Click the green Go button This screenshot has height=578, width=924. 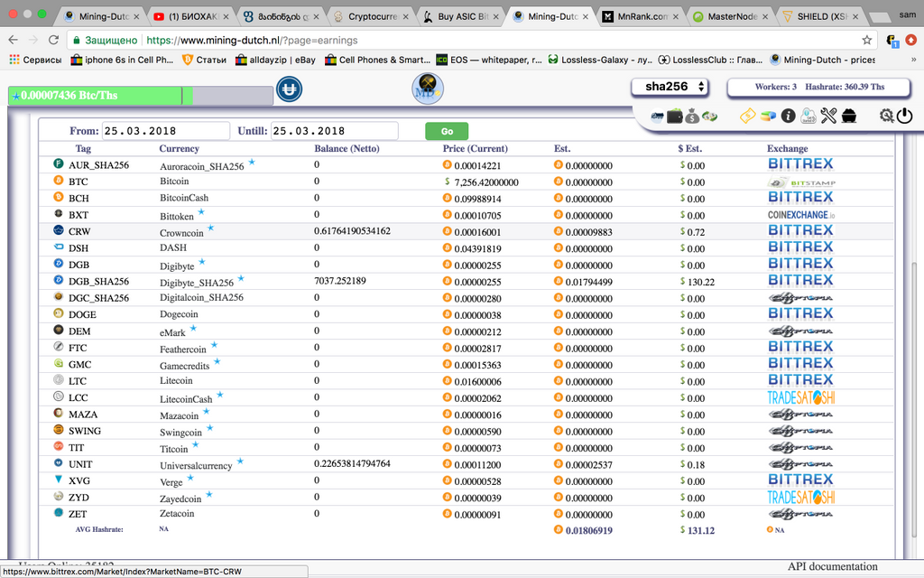pyautogui.click(x=447, y=131)
